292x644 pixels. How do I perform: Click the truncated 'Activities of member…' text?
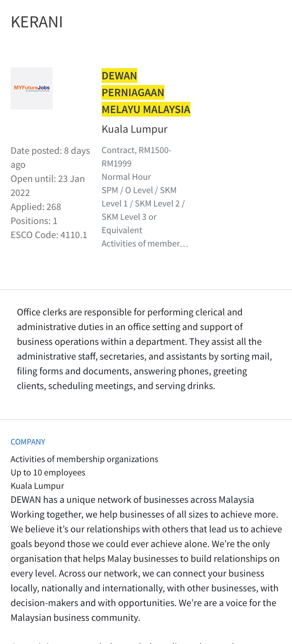[145, 243]
